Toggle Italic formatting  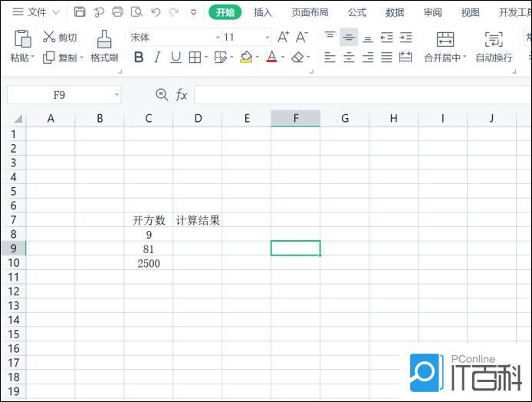coord(156,58)
